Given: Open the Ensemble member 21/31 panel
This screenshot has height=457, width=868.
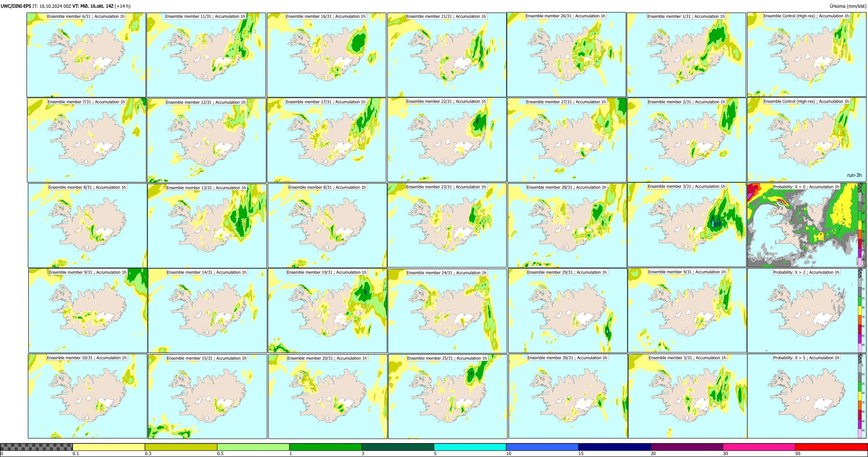Looking at the screenshot, I should pyautogui.click(x=447, y=55).
